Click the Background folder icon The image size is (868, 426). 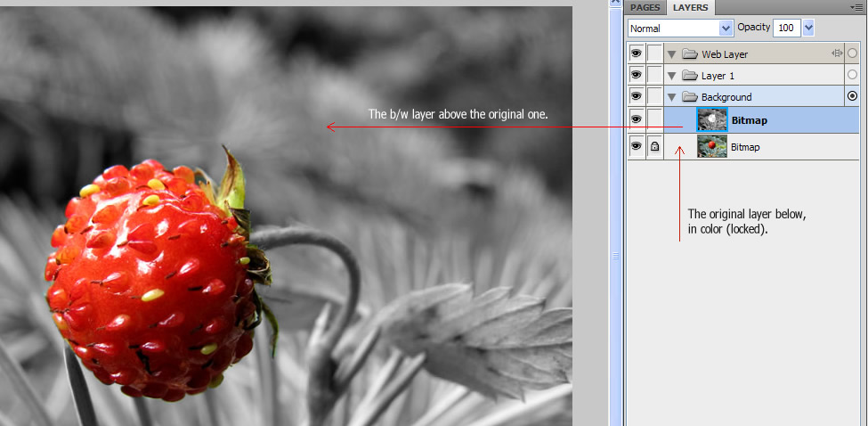tap(689, 97)
